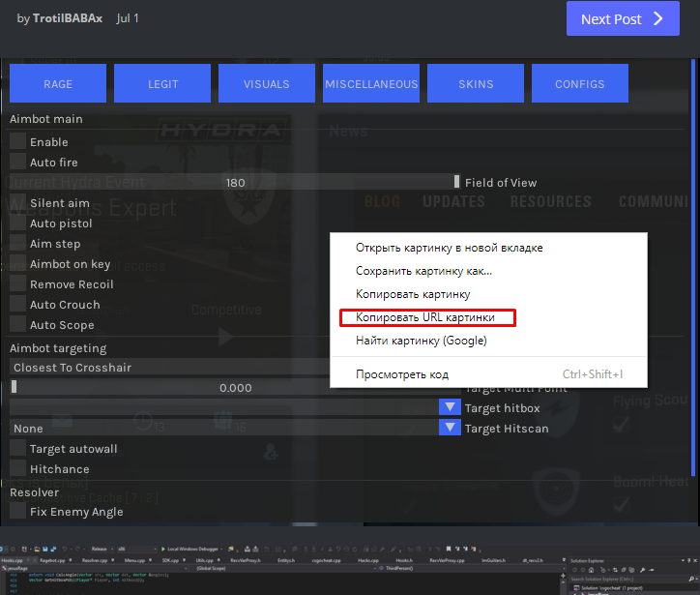Select 'Сохранить картинку как...' menu entry

point(489,271)
